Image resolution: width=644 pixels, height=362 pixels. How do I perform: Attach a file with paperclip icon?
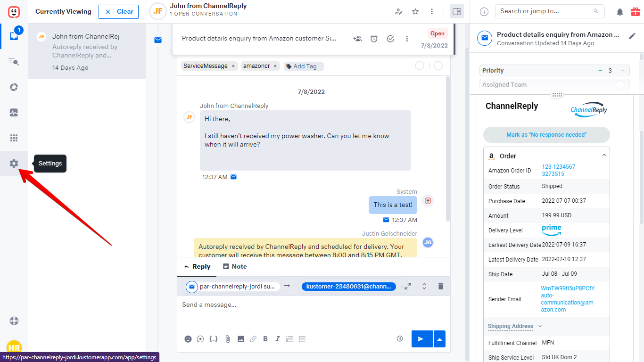coord(228,339)
